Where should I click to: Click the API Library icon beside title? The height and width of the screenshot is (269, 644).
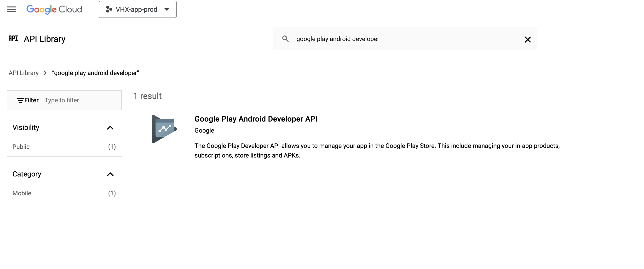[13, 39]
